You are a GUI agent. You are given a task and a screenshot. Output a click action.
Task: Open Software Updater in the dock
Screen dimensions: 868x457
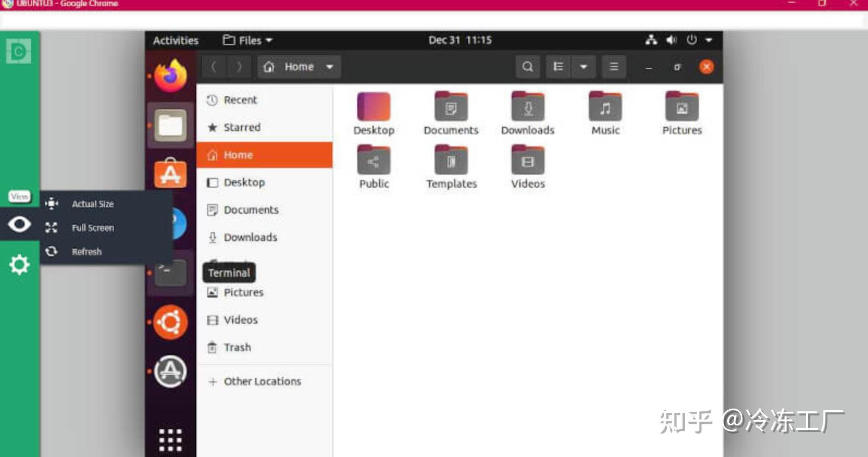[170, 372]
